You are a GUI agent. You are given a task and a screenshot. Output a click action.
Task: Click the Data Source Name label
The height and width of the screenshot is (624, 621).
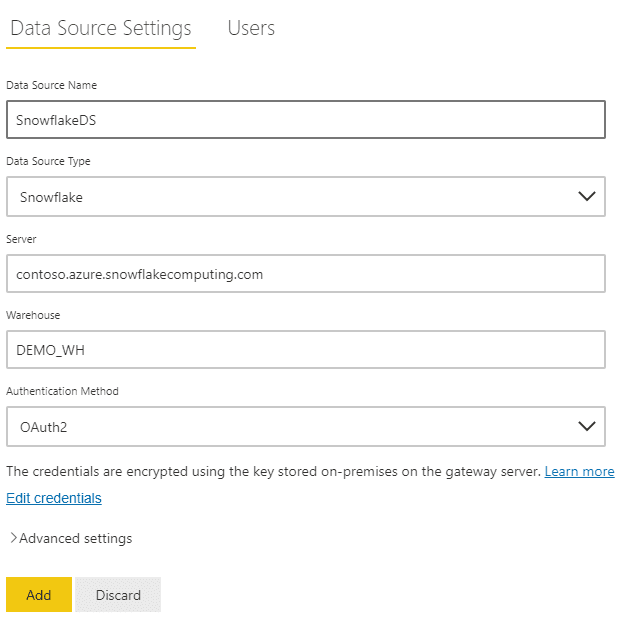[51, 85]
